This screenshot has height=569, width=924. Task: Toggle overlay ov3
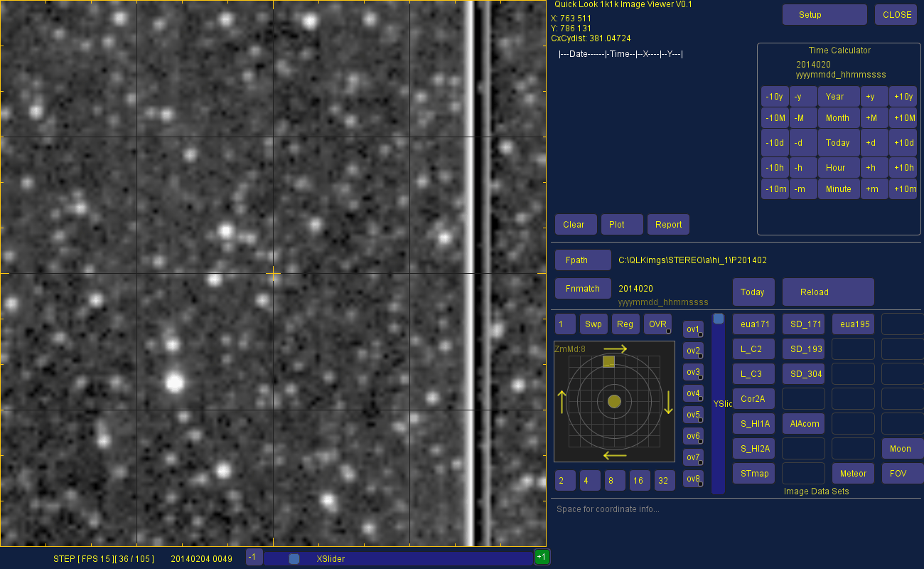(x=693, y=372)
